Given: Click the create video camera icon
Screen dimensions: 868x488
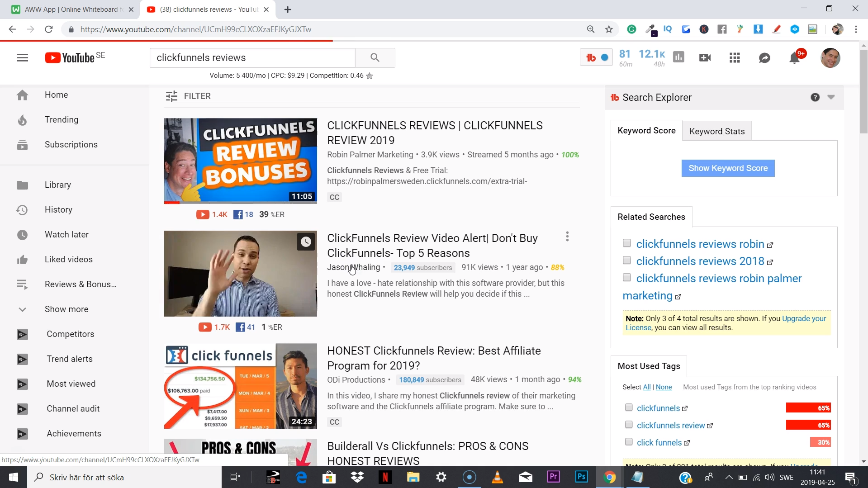Looking at the screenshot, I should coord(705,58).
